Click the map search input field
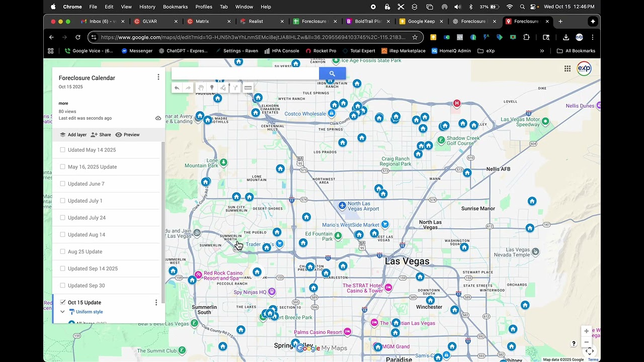This screenshot has height=362, width=644. click(x=245, y=73)
